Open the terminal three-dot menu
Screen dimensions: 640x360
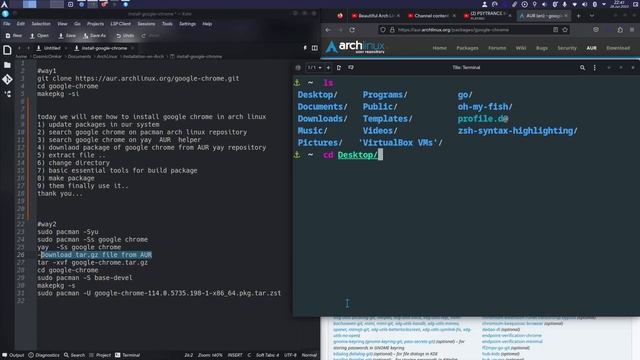tap(594, 68)
